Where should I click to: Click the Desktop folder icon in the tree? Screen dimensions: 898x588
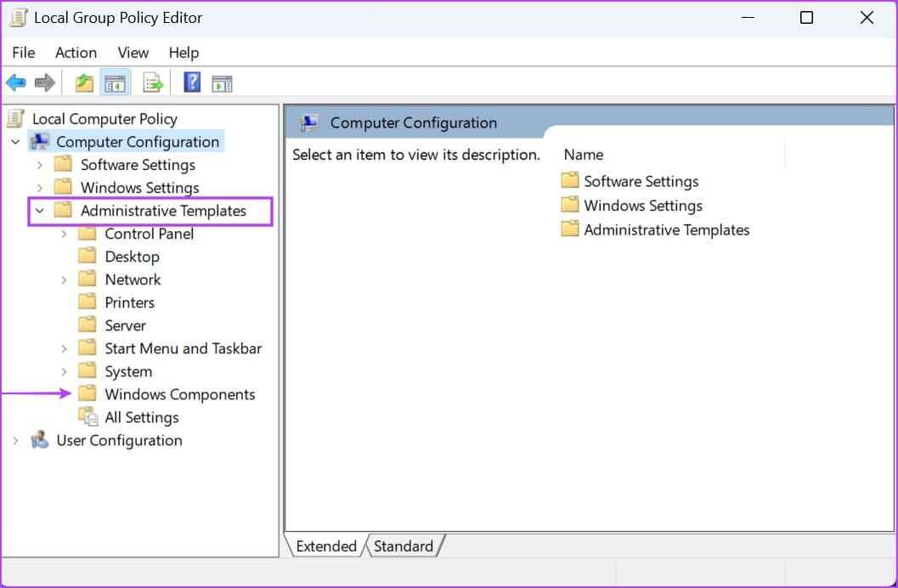87,256
